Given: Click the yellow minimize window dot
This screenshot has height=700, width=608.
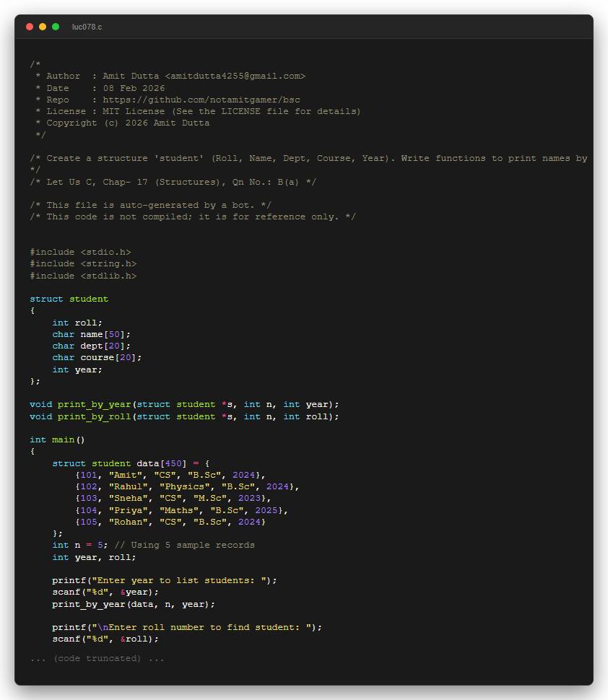Looking at the screenshot, I should (x=43, y=27).
